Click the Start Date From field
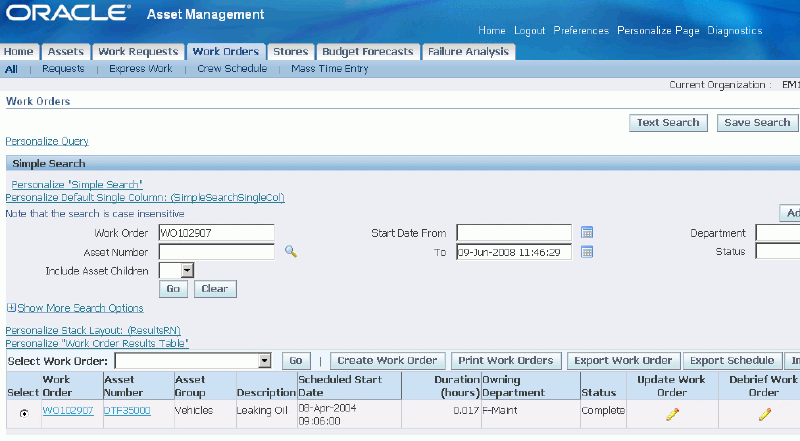The height and width of the screenshot is (441, 800). (514, 233)
